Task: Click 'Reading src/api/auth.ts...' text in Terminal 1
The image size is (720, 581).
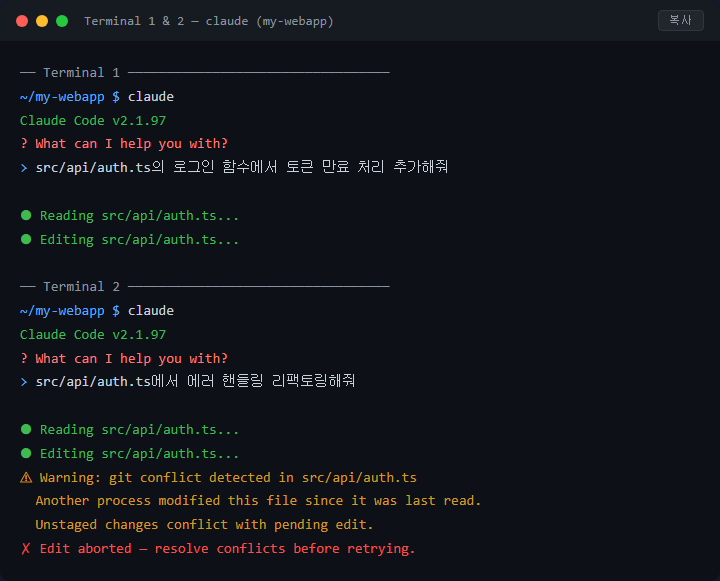Action: click(x=140, y=215)
